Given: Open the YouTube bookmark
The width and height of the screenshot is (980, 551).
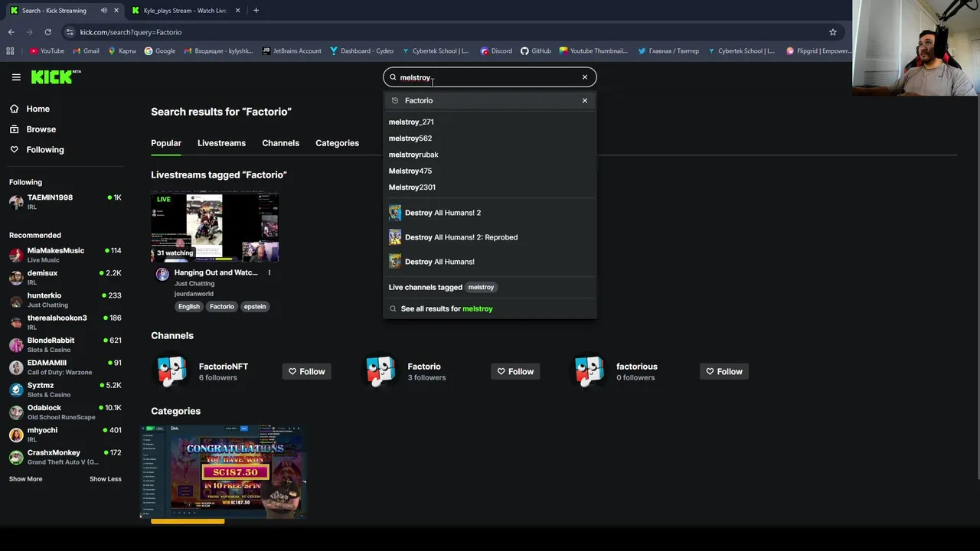Looking at the screenshot, I should 47,51.
